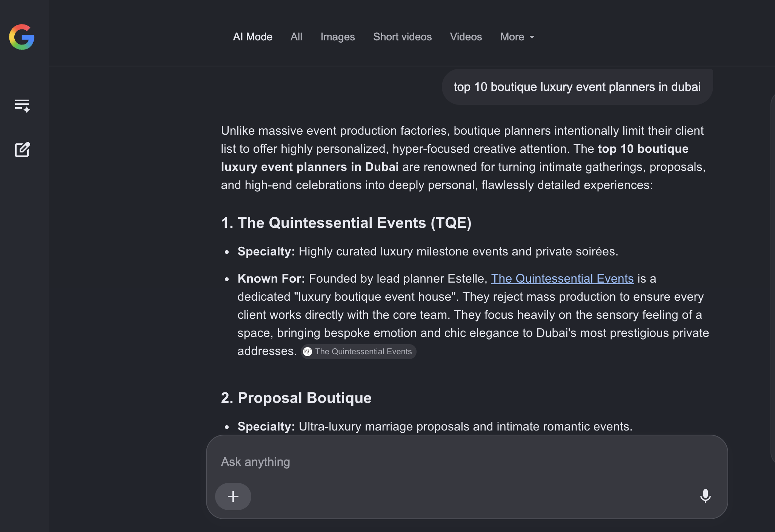
Task: Click the plus attach button
Action: coord(233,497)
